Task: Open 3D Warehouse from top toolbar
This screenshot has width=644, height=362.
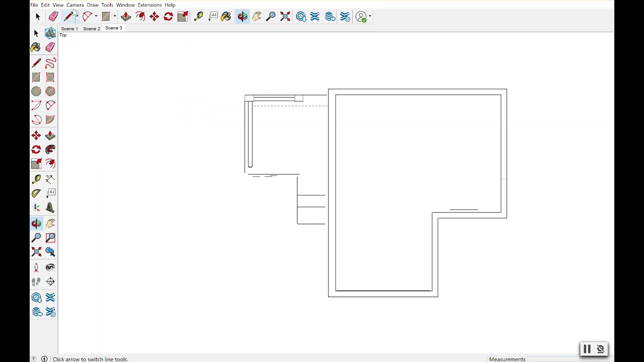Action: (301, 17)
